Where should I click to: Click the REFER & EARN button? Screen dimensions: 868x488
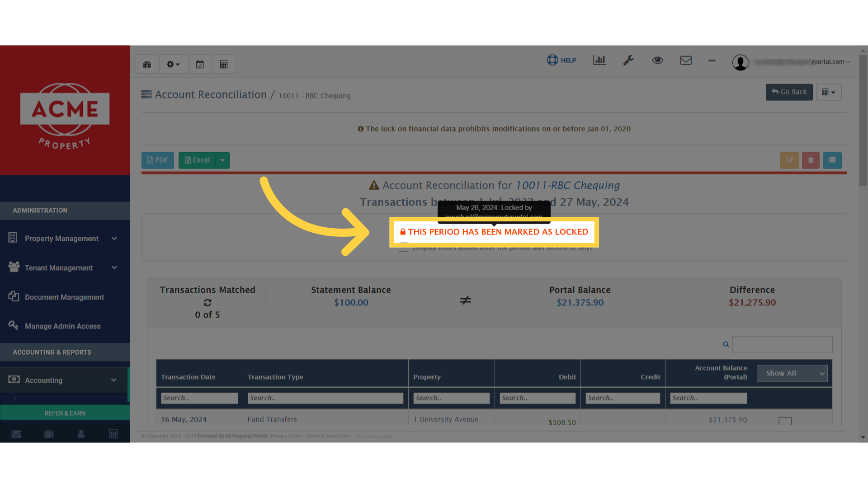click(x=65, y=413)
